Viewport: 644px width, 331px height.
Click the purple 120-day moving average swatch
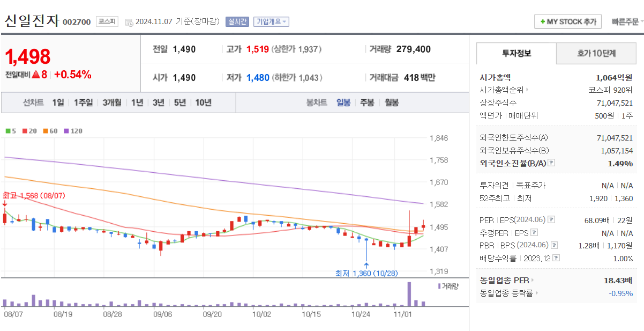tap(66, 131)
